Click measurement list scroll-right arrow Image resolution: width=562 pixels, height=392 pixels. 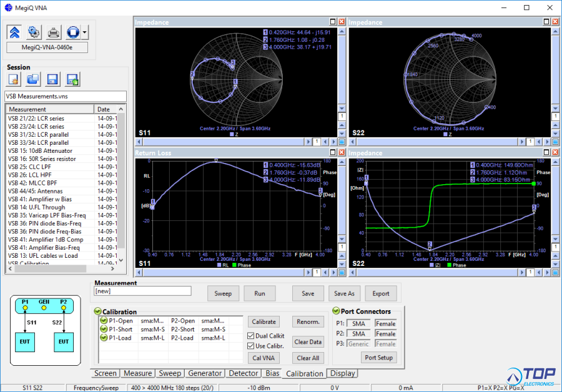coord(112,268)
